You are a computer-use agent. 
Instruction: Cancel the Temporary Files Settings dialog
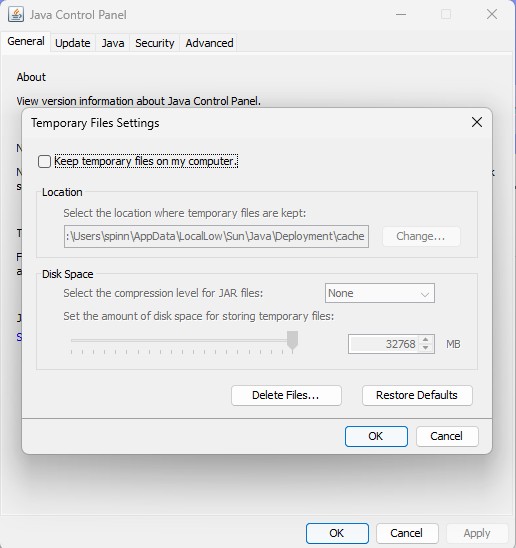pos(447,436)
